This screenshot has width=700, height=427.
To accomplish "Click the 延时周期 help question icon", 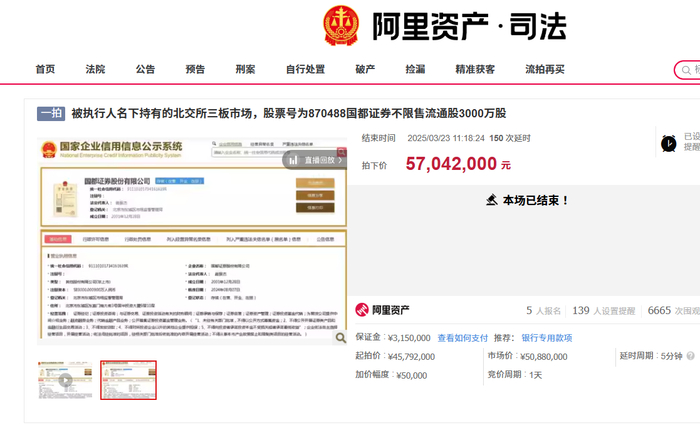I will pos(691,356).
